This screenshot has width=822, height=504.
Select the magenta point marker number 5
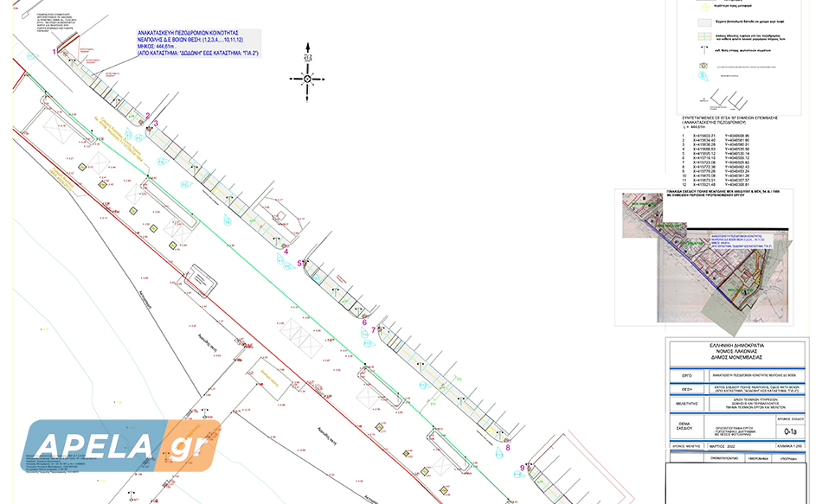coord(299,263)
